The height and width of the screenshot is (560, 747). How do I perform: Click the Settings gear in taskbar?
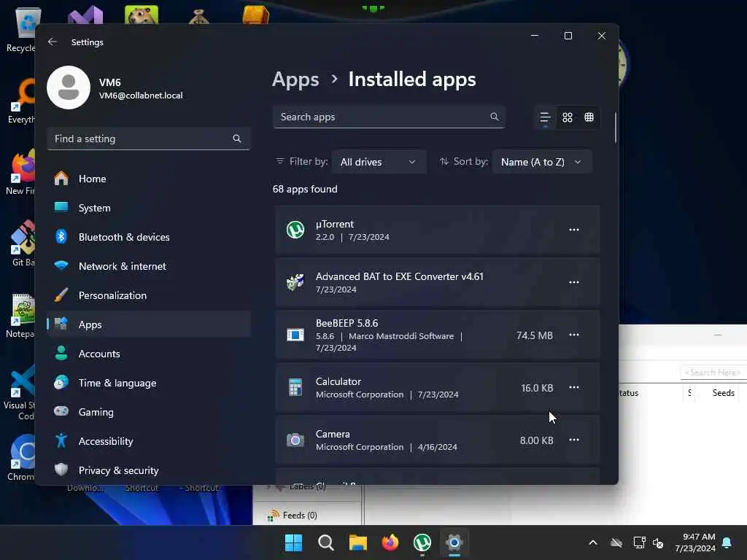pyautogui.click(x=454, y=542)
